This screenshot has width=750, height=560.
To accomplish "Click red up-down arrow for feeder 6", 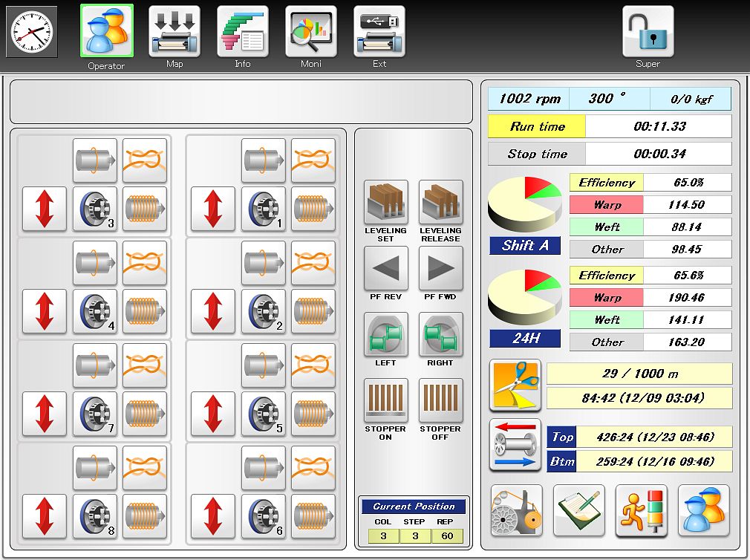I will click(213, 516).
